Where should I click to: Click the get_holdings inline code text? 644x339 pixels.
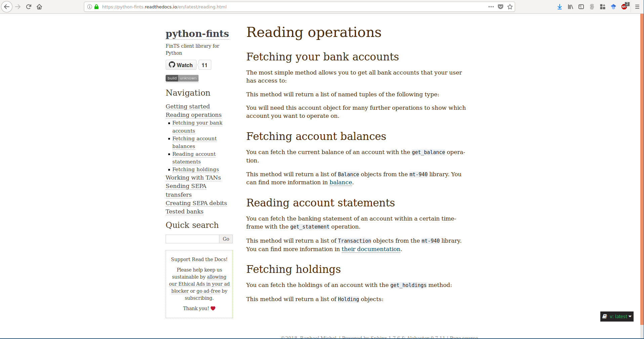point(408,285)
